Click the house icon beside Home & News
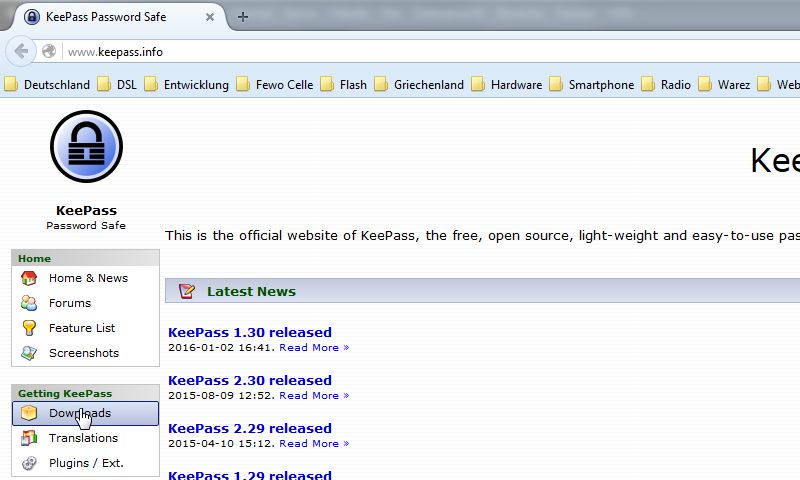Screen dimensions: 800x480 29,278
